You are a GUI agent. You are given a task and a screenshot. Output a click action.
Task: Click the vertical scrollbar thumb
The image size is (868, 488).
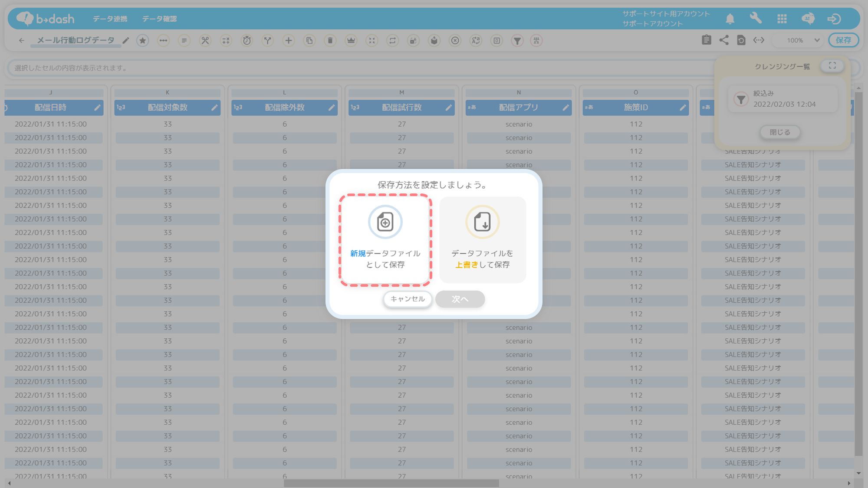[858, 273]
